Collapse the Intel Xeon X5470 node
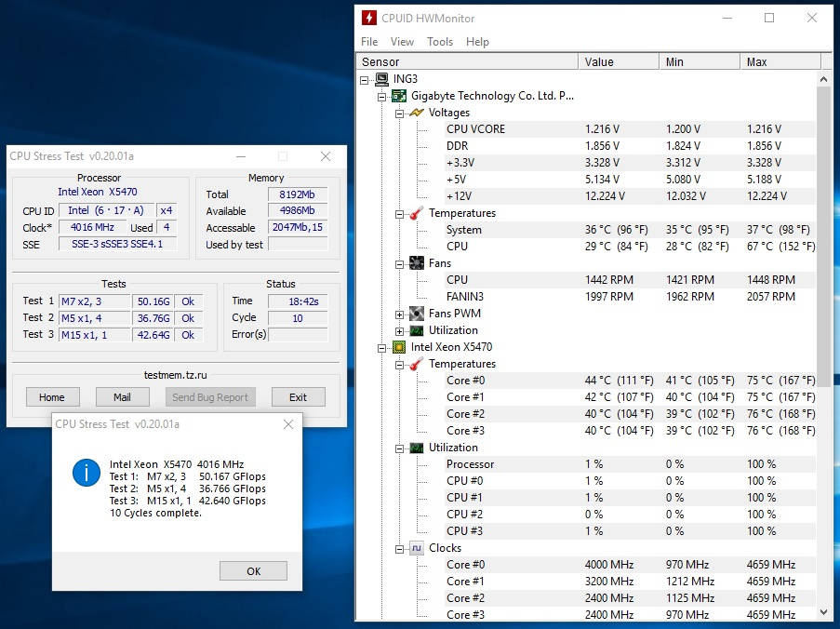The image size is (840, 629). coord(381,348)
